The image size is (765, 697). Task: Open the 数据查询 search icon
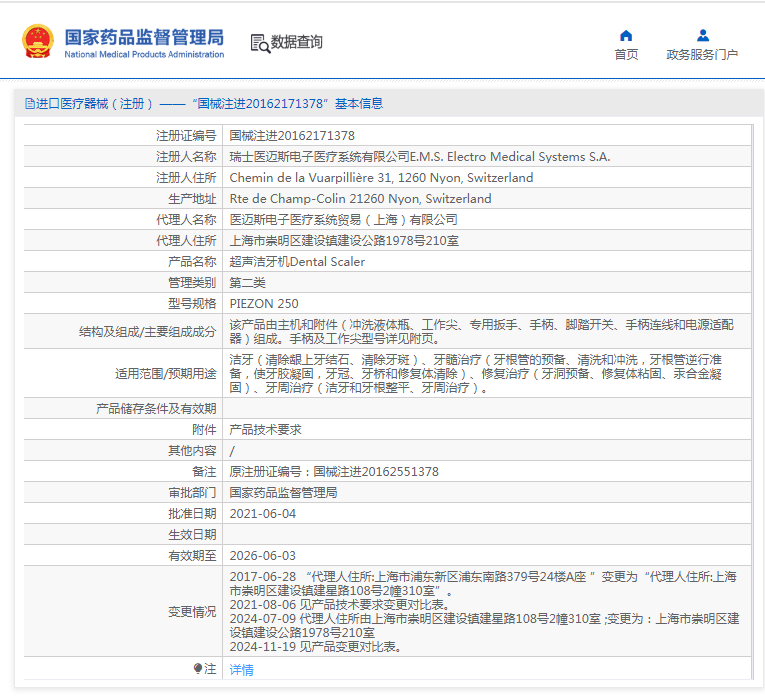click(260, 43)
